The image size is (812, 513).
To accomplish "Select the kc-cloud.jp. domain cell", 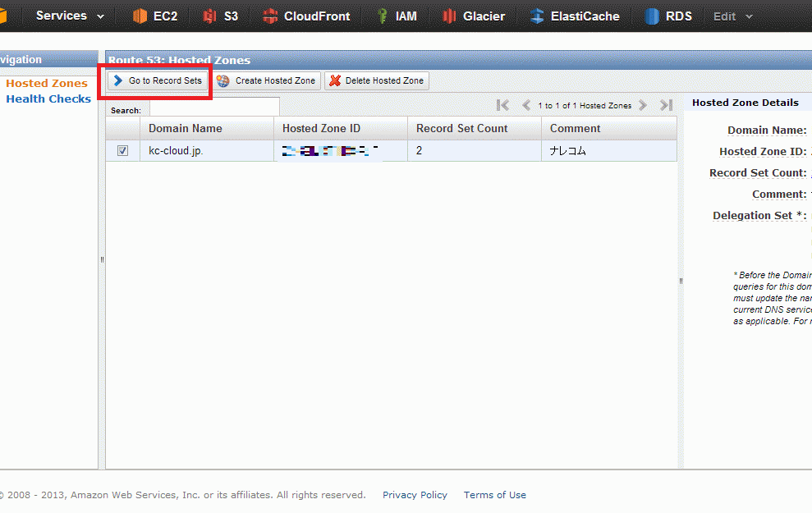I will 207,151.
